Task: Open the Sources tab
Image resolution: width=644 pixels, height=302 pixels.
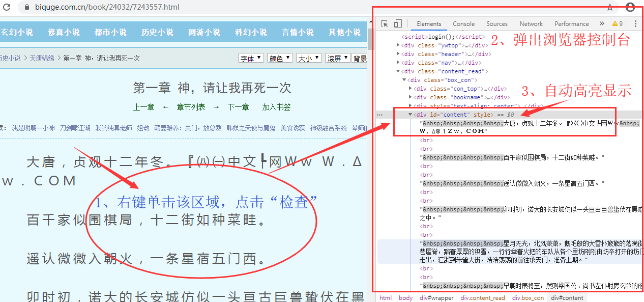Action: point(497,23)
